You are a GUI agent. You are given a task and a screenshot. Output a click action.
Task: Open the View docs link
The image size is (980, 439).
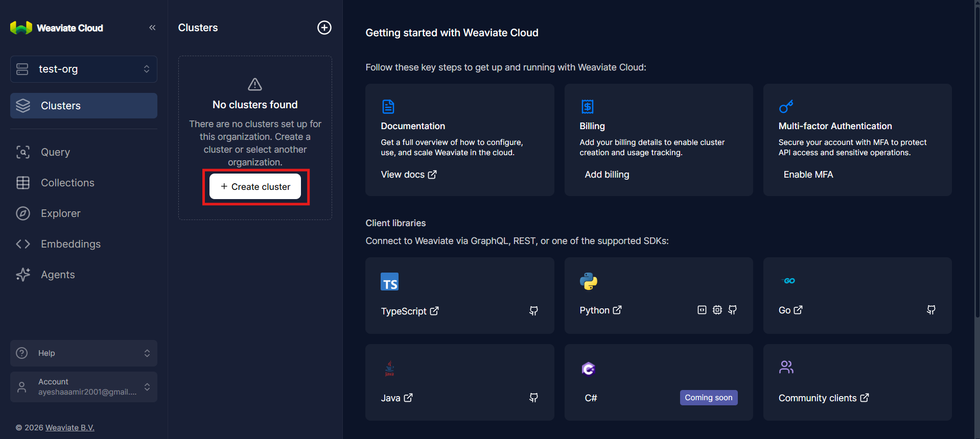click(x=408, y=175)
